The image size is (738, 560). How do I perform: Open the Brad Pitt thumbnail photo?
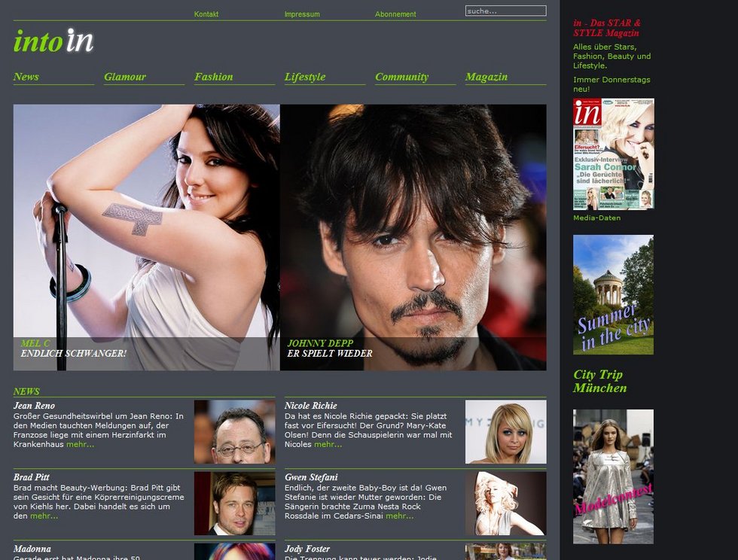pos(235,504)
